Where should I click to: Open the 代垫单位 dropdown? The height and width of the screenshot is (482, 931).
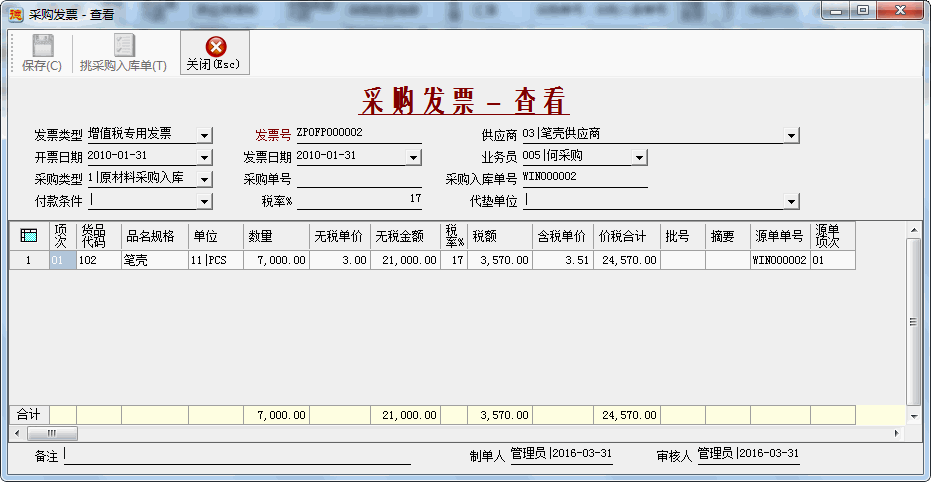coord(791,202)
